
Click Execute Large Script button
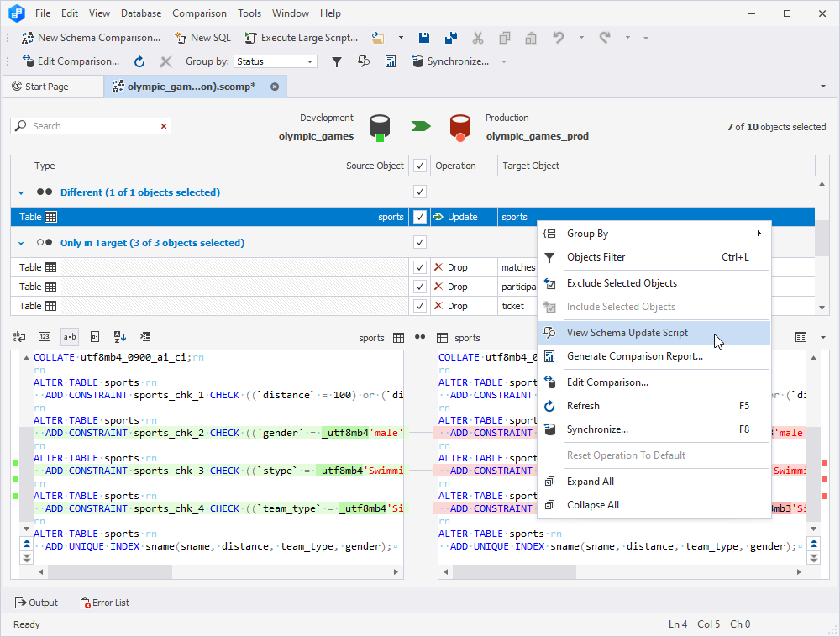(301, 38)
